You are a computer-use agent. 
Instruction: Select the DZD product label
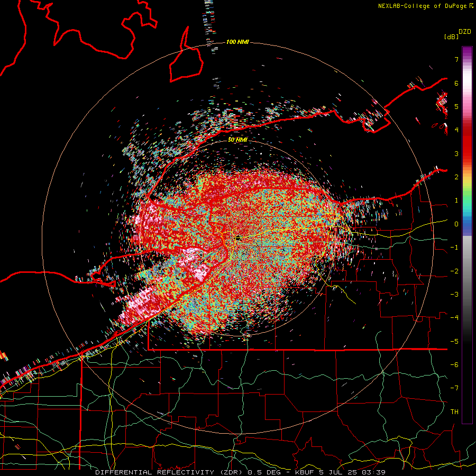[465, 32]
